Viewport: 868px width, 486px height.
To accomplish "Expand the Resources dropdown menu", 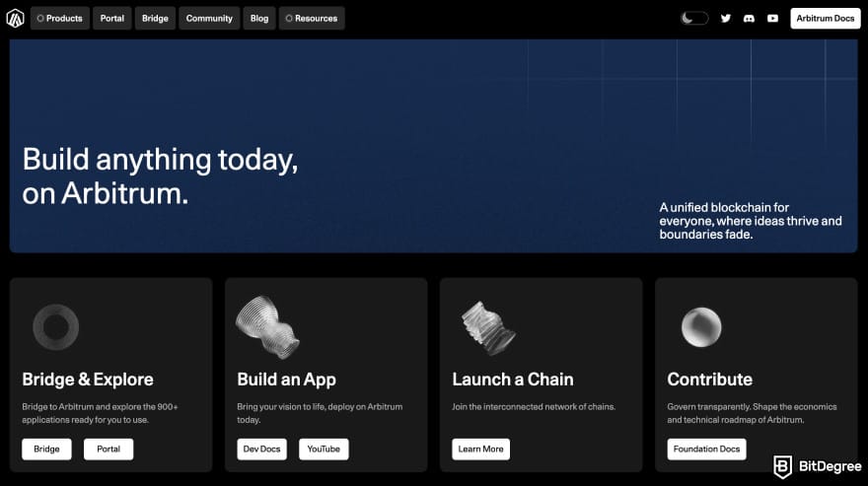I will [x=312, y=19].
